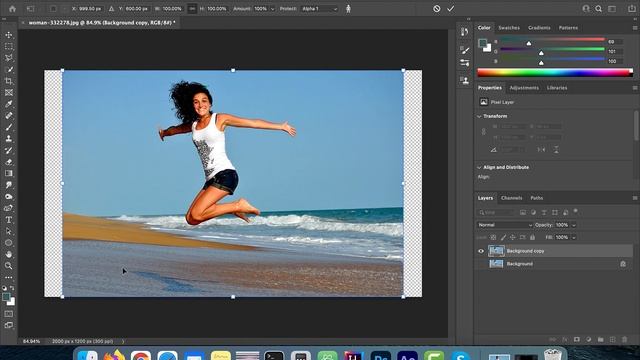Select the Horizontal Type tool
This screenshot has height=360, width=640.
pos(9,220)
